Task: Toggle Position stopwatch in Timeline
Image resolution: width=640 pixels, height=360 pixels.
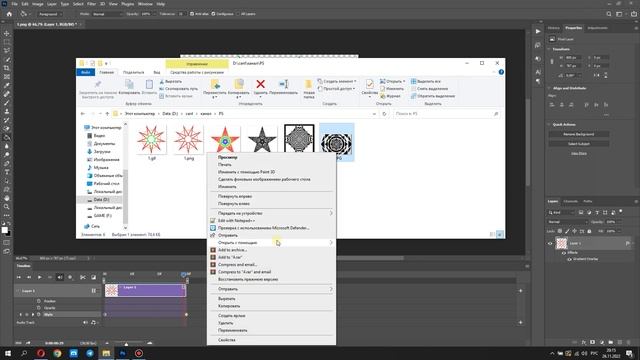Action: tap(39, 301)
